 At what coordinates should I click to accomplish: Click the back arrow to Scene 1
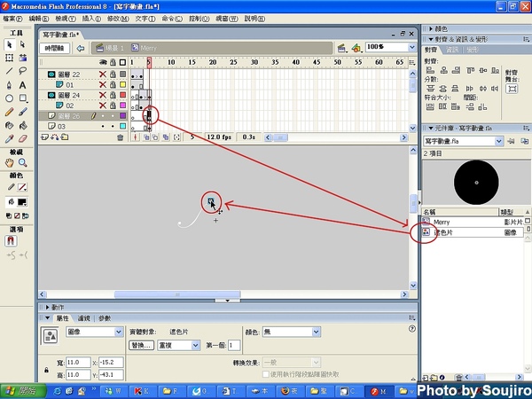click(81, 48)
